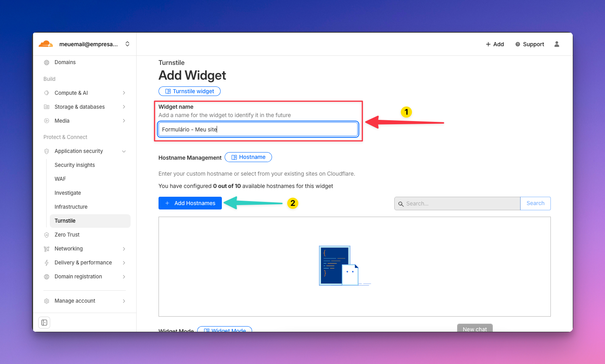Open the account switcher dropdown

coord(127,44)
